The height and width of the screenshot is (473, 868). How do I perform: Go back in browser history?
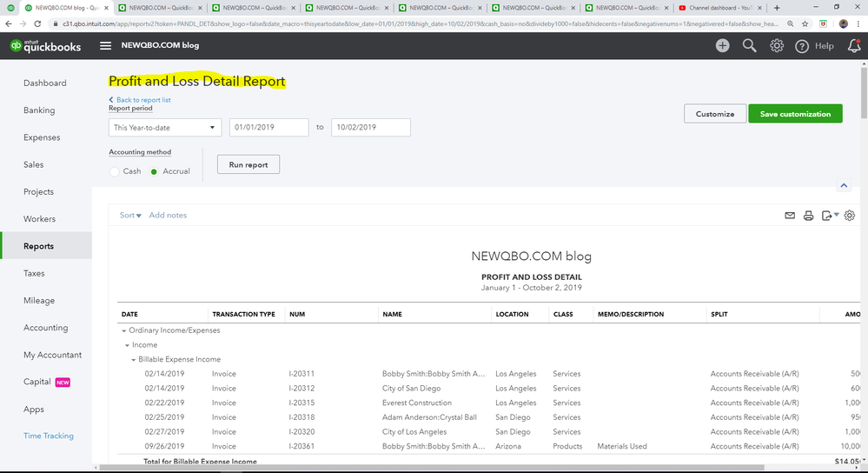[9, 23]
